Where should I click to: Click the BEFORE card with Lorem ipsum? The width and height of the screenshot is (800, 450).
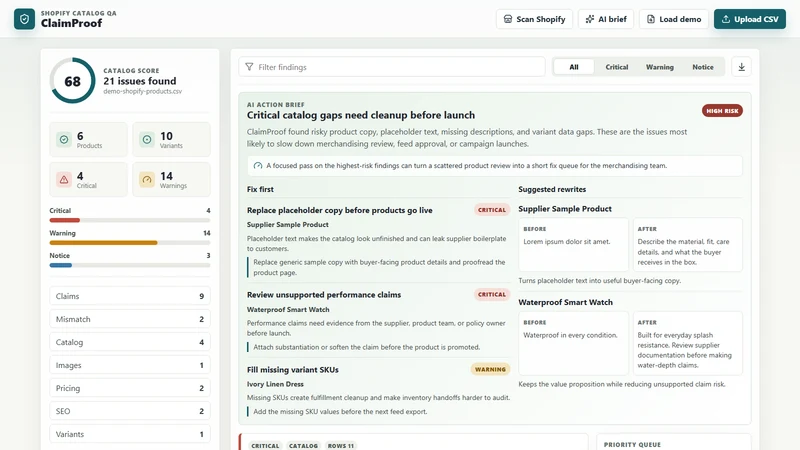[x=573, y=244]
